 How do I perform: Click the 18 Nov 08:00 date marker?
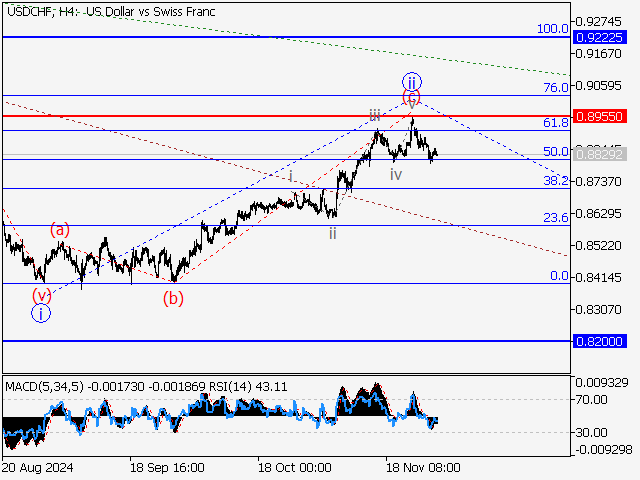[x=423, y=467]
